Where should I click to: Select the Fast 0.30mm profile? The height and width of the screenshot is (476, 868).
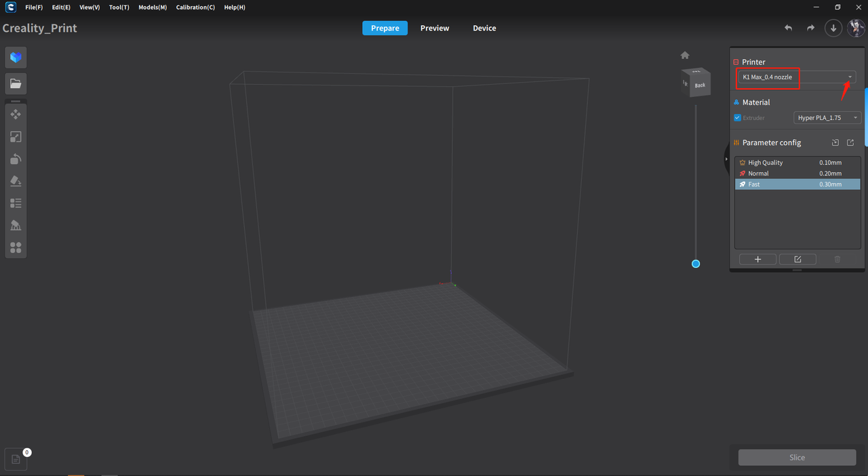tap(797, 184)
